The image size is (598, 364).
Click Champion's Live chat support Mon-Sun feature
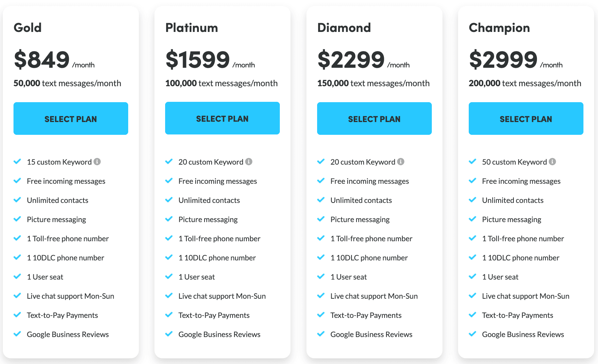526,296
